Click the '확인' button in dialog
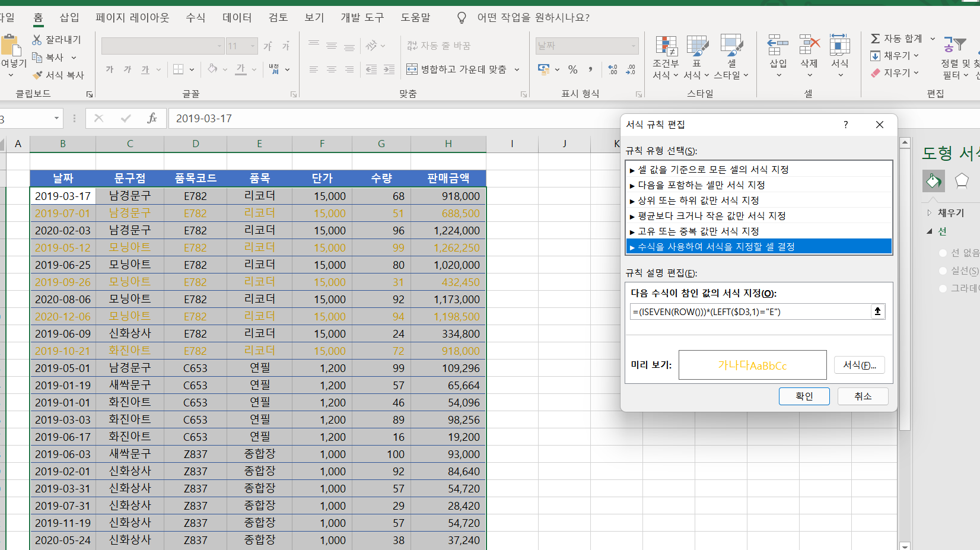The width and height of the screenshot is (980, 550). [804, 396]
